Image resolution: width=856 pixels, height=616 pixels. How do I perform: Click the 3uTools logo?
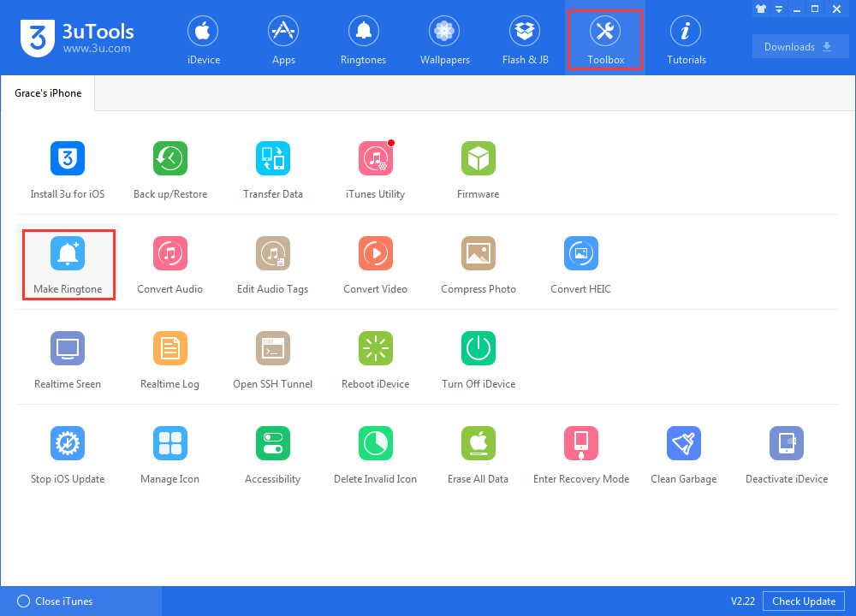coord(77,38)
